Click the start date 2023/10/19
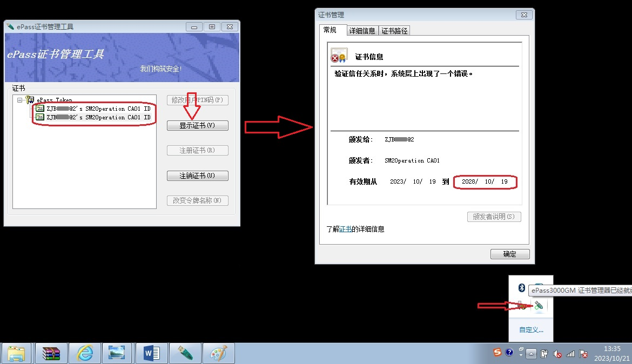The image size is (632, 364). point(413,182)
